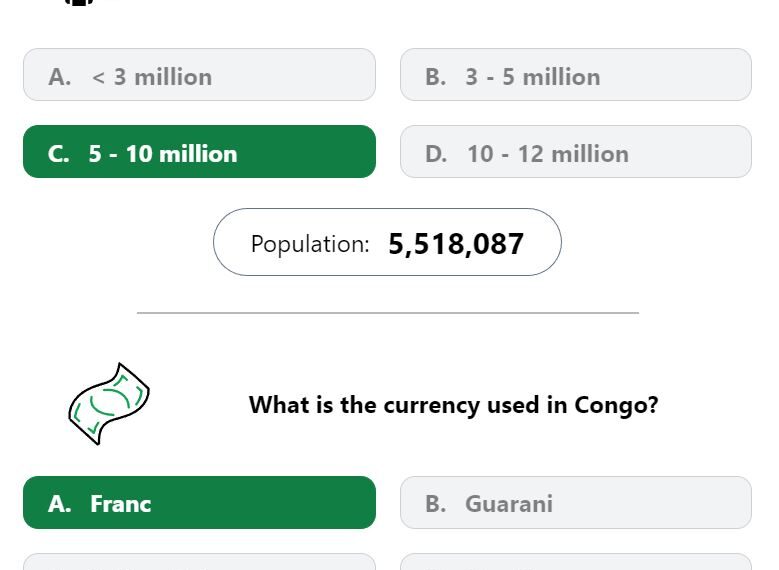779x570 pixels.
Task: Select option D, "10 - 12 million"
Action: point(575,152)
